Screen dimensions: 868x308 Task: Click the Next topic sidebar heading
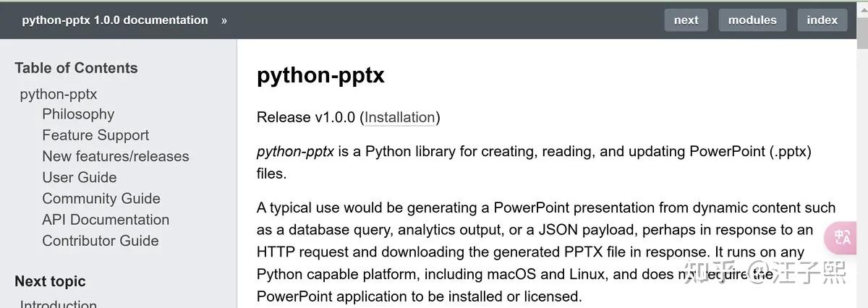pyautogui.click(x=50, y=281)
